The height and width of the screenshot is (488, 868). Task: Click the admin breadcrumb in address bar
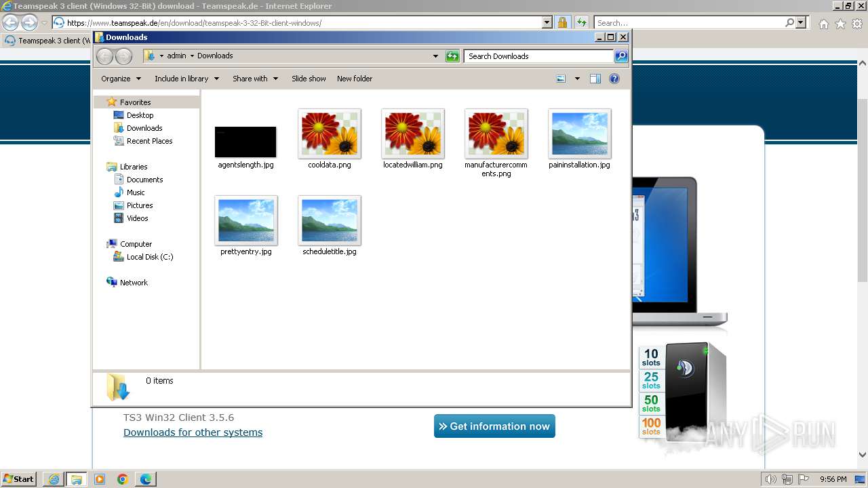point(176,56)
